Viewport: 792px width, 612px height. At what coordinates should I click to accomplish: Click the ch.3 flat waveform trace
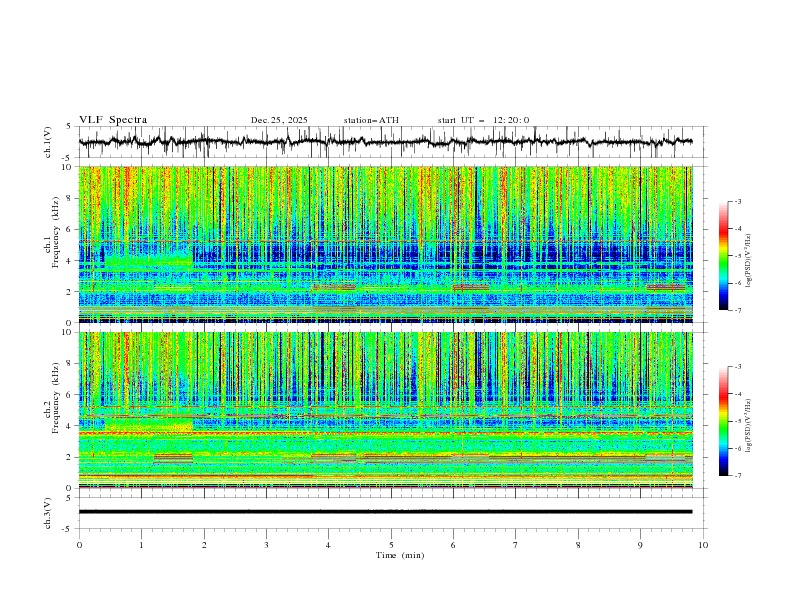point(385,512)
